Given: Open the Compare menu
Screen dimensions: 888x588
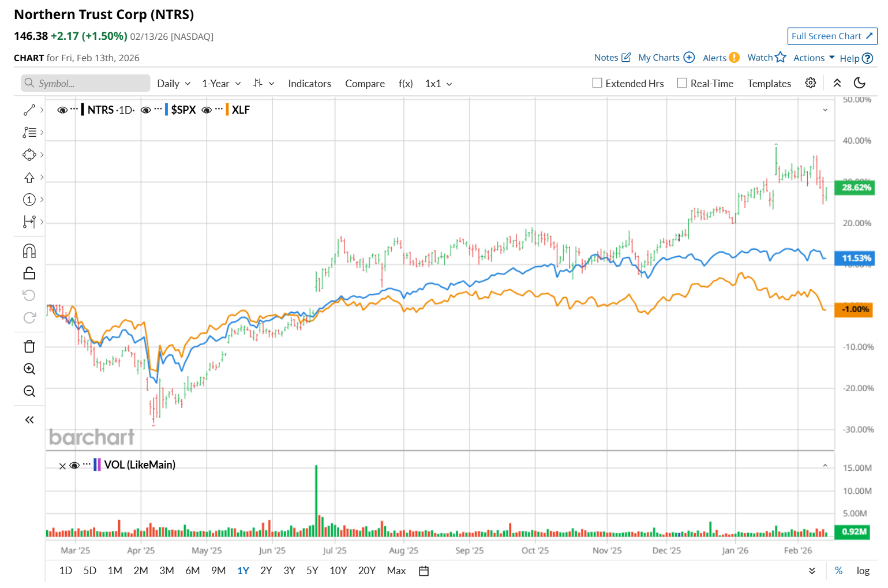Looking at the screenshot, I should 365,84.
